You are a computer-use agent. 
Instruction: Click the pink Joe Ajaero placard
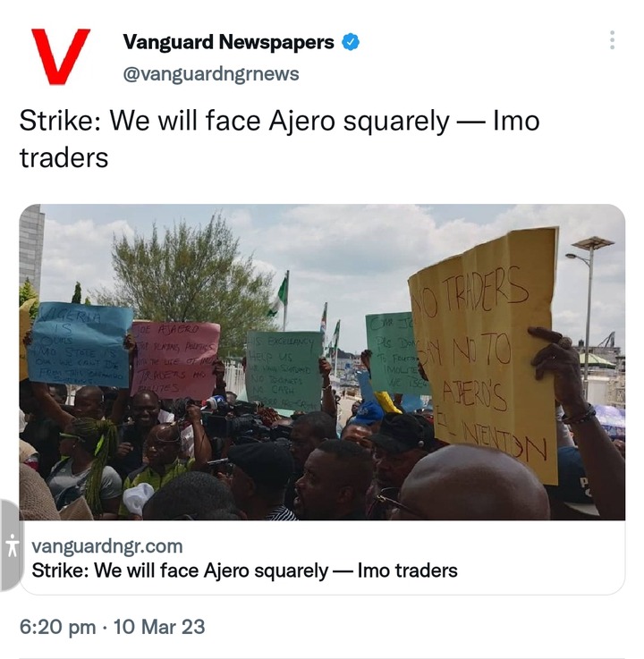tap(175, 360)
